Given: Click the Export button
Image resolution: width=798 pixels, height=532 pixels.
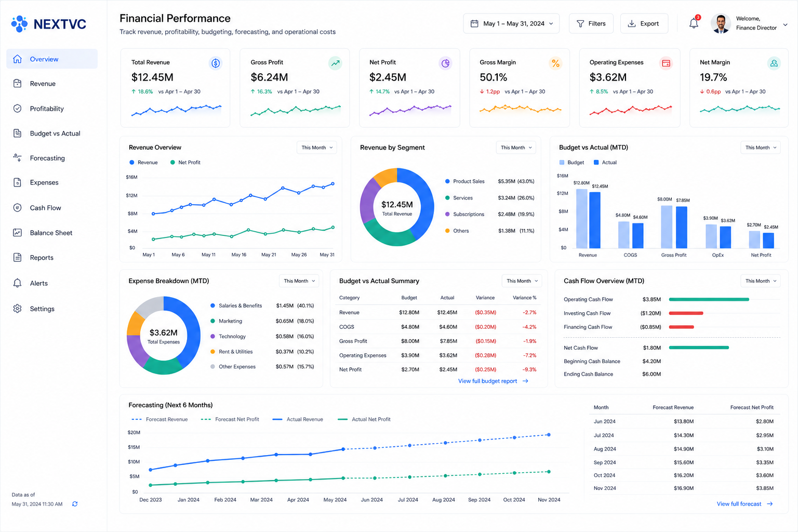Looking at the screenshot, I should click(x=644, y=23).
